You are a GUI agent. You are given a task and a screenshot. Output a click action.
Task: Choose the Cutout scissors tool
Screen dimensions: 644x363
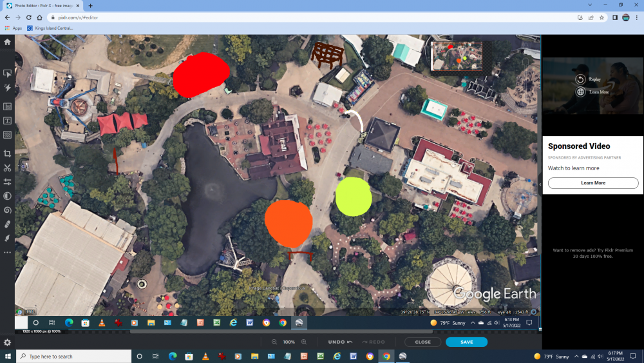(x=7, y=168)
